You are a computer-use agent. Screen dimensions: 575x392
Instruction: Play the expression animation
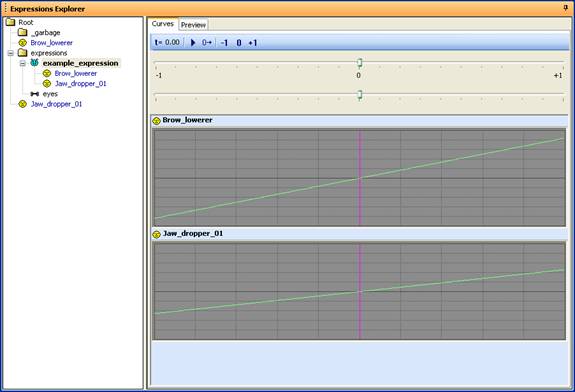pos(193,43)
